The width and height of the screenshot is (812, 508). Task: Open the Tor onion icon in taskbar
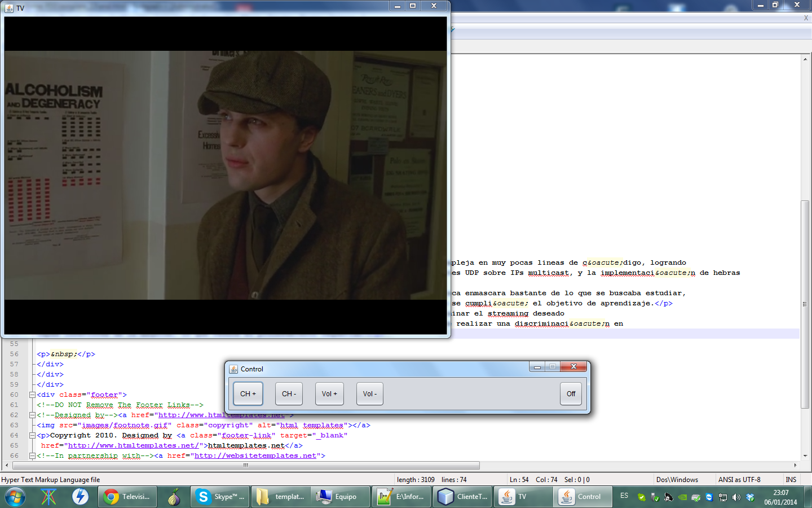point(174,497)
